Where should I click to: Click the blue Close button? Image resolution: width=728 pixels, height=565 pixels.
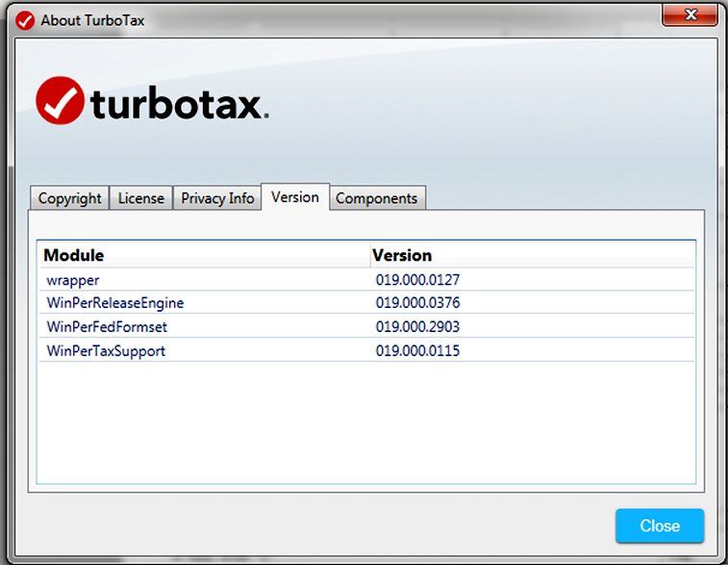(660, 526)
